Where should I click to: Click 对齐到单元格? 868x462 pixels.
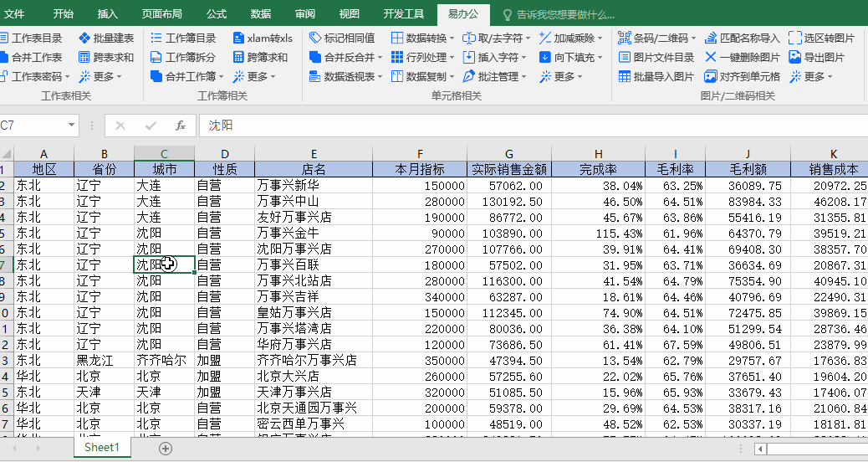click(743, 76)
